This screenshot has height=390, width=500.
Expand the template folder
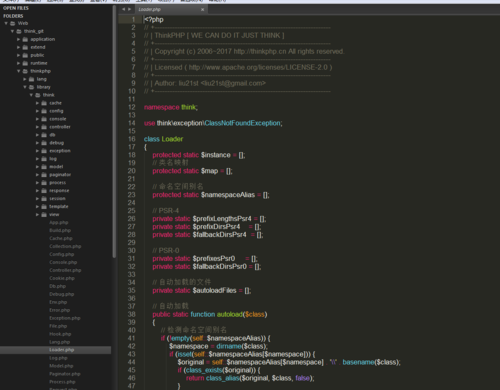[38, 207]
